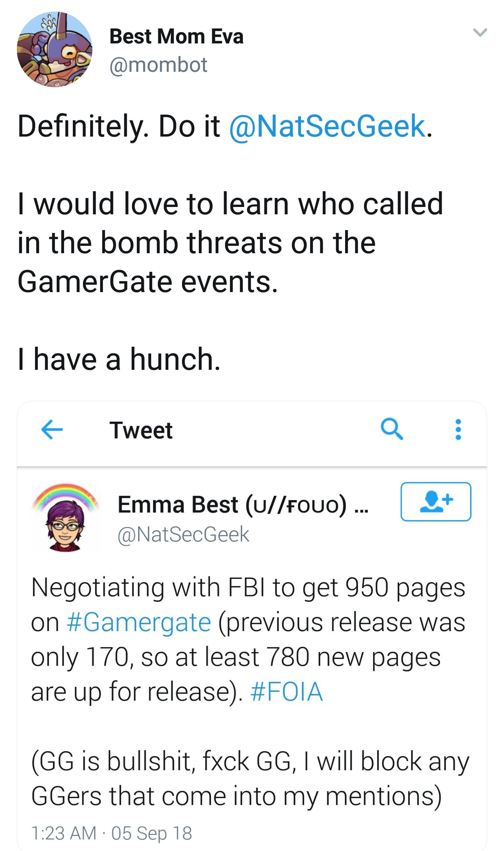Viewport: 504px width, 851px height.
Task: Click Best Mom Eva's display name
Action: (176, 36)
